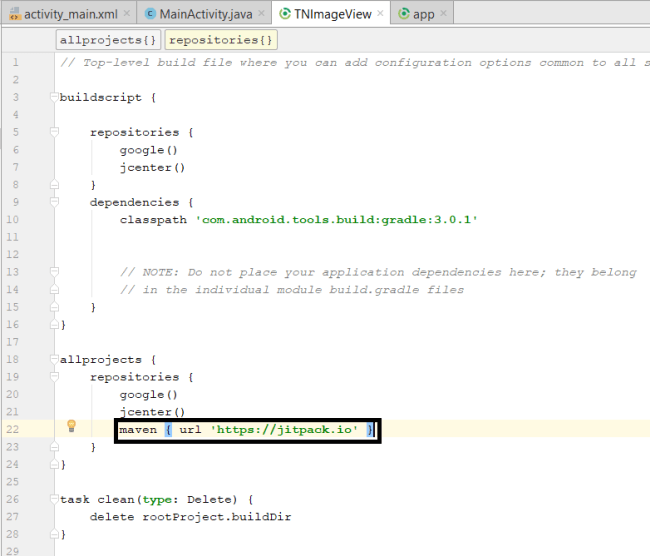Click fold end marker on line 14
The image size is (650, 556).
click(x=54, y=289)
